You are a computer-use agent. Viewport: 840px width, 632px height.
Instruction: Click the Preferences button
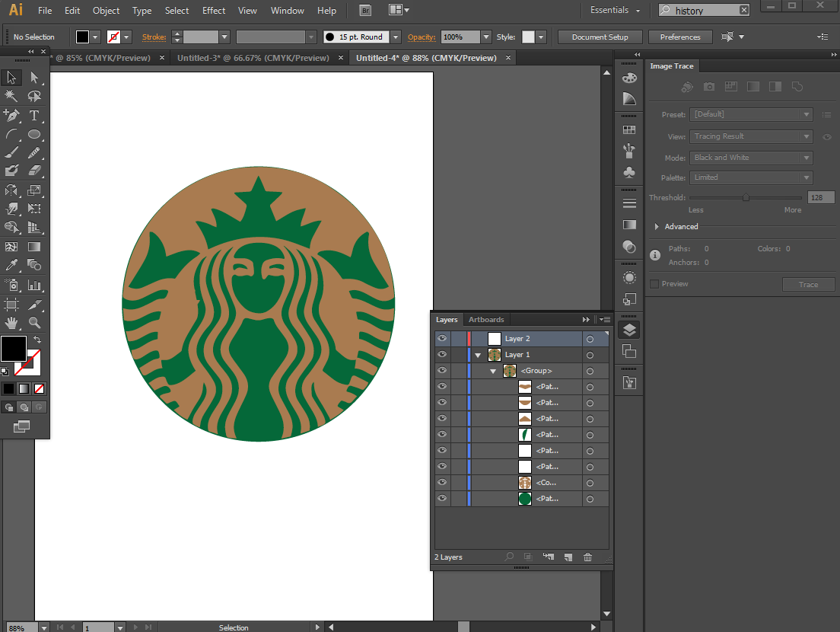[679, 37]
